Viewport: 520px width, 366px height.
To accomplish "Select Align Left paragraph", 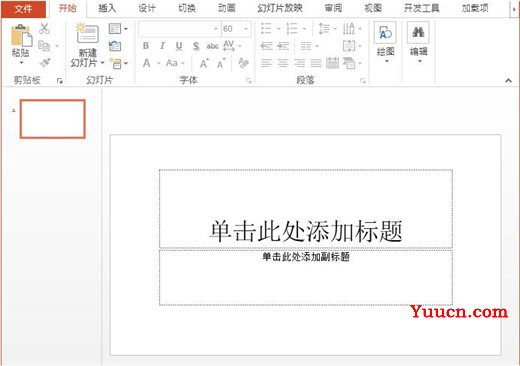I will 266,63.
